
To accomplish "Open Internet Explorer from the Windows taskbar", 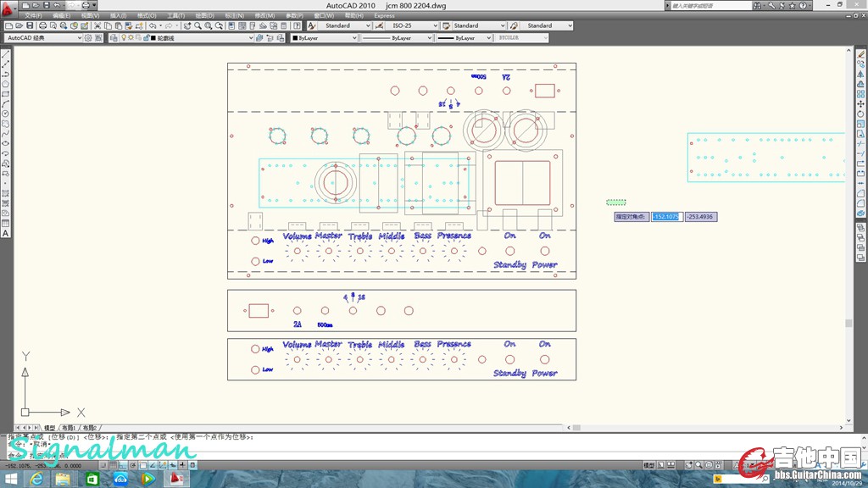I will [36, 480].
